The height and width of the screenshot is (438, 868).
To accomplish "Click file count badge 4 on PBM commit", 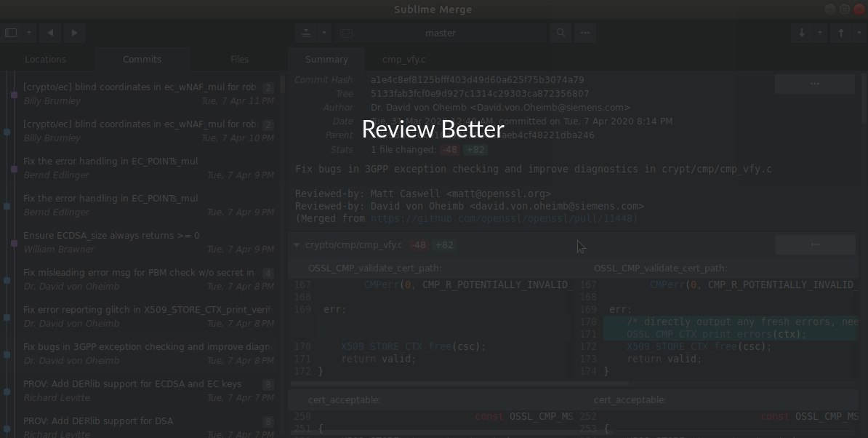I will (268, 273).
